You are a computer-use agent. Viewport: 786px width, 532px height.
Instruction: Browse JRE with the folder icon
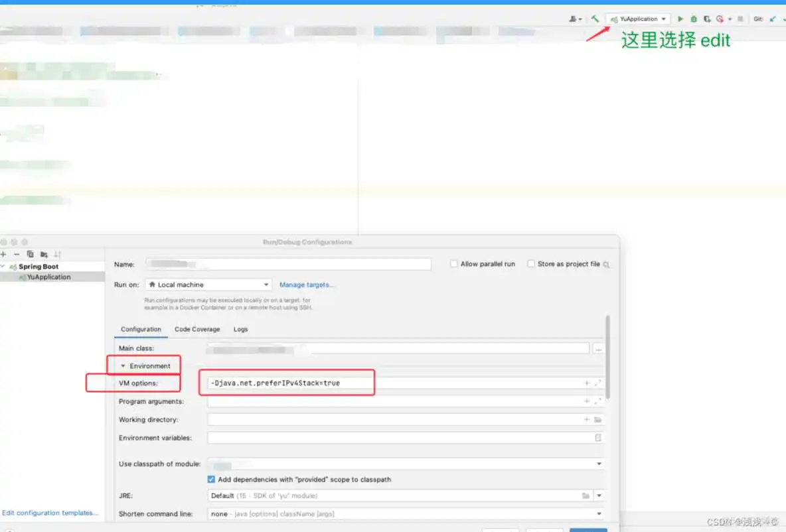coord(586,496)
